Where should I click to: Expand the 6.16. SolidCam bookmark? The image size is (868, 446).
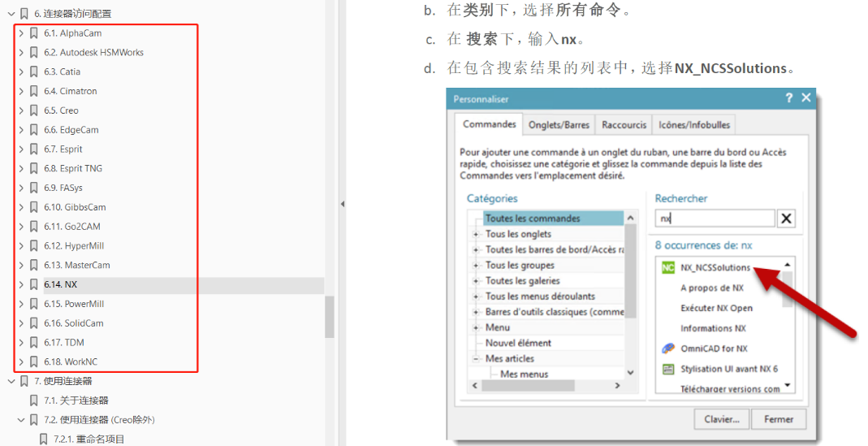click(x=21, y=323)
